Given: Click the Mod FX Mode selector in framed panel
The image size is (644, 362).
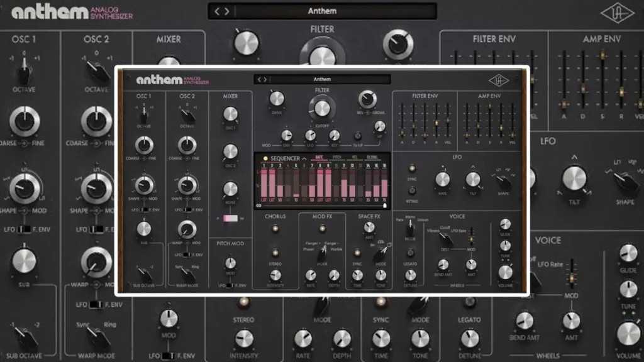Looking at the screenshot, I should pos(322,255).
